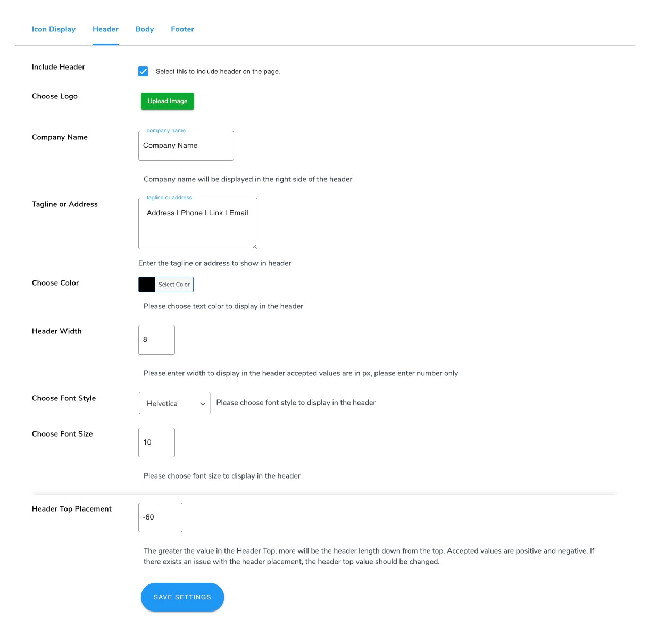Click the textarea resize grip handle
Screen dimensions: 658x644
click(x=255, y=247)
